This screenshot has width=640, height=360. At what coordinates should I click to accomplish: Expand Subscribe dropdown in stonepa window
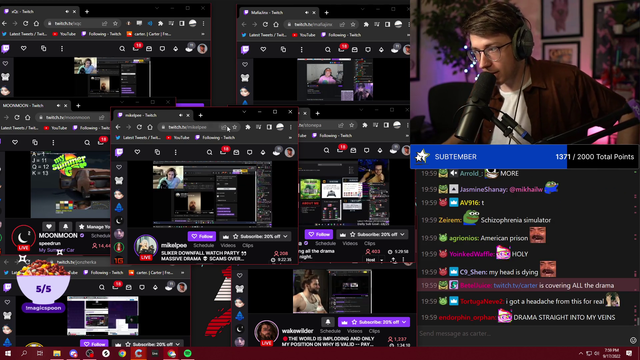click(x=402, y=234)
